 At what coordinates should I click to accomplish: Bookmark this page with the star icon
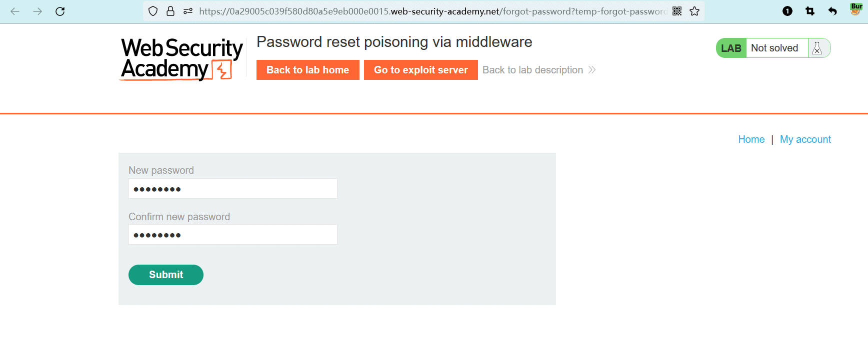694,11
